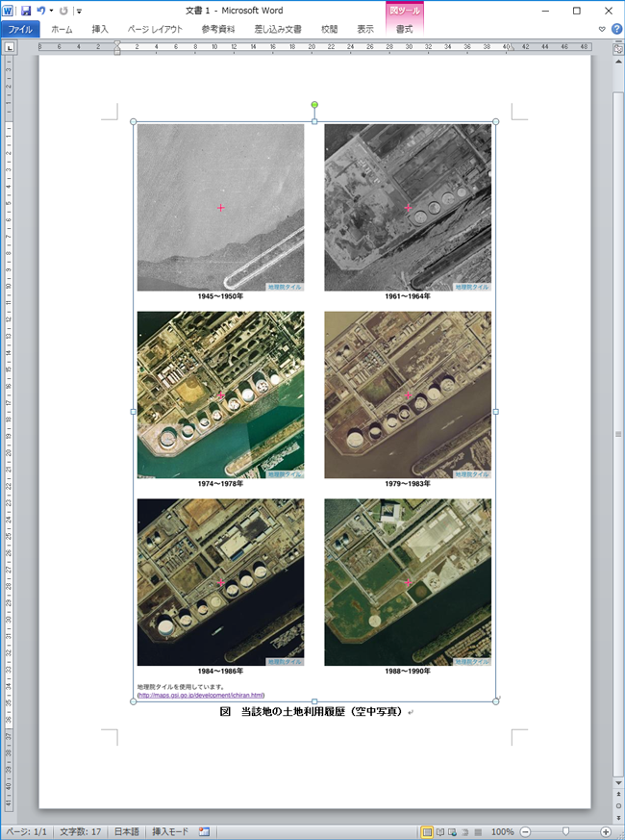Click the top-left corner handle of picture
The height and width of the screenshot is (840, 625).
pyautogui.click(x=134, y=121)
